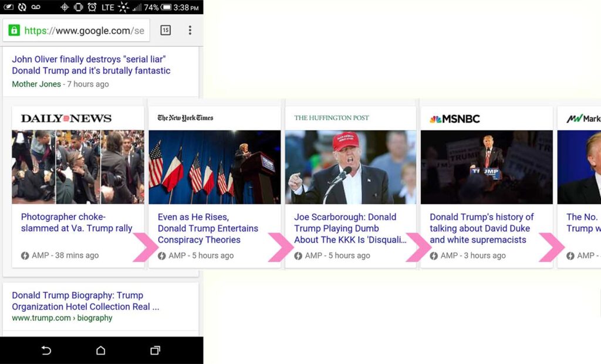
Task: Tap the sync status icon
Action: coord(22,7)
